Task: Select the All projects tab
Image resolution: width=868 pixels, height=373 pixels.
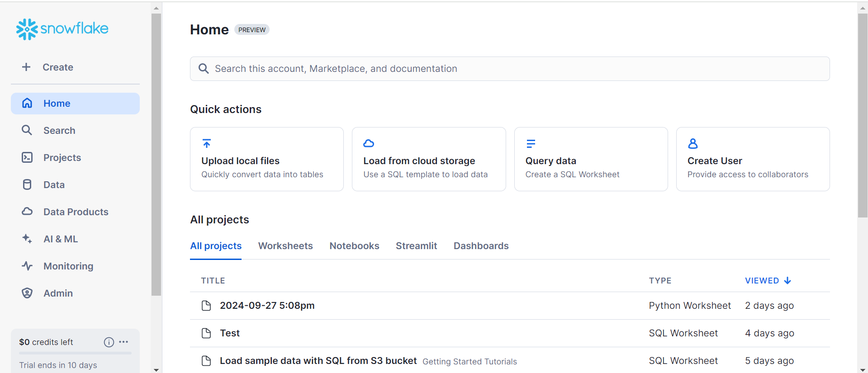Action: 216,246
